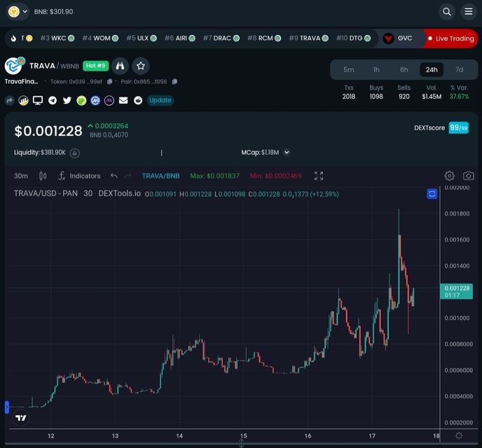Open the website monitor icon

click(x=38, y=100)
